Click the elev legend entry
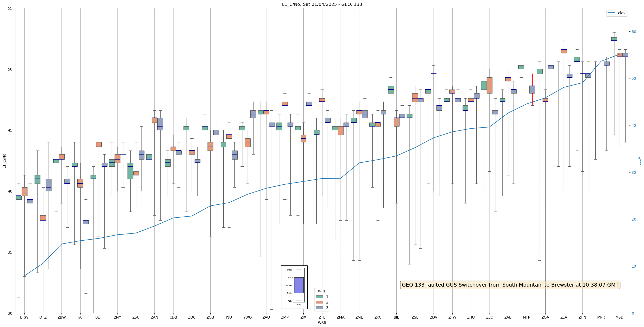The height and width of the screenshot is (327, 644). pyautogui.click(x=617, y=13)
